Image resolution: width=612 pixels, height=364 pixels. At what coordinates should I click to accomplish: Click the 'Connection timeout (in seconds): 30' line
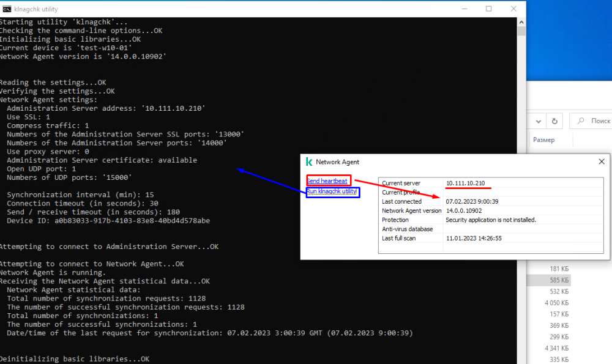[83, 204]
